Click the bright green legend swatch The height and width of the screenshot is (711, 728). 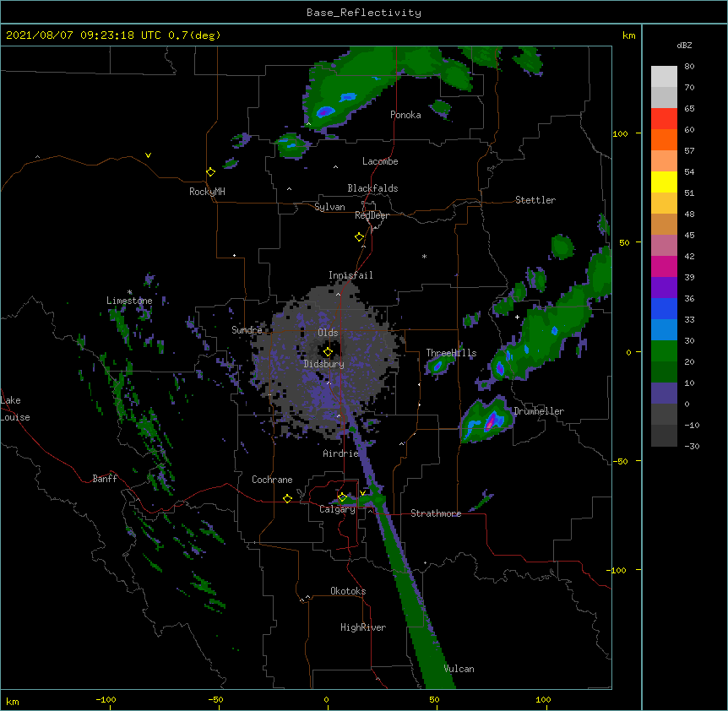pos(664,351)
